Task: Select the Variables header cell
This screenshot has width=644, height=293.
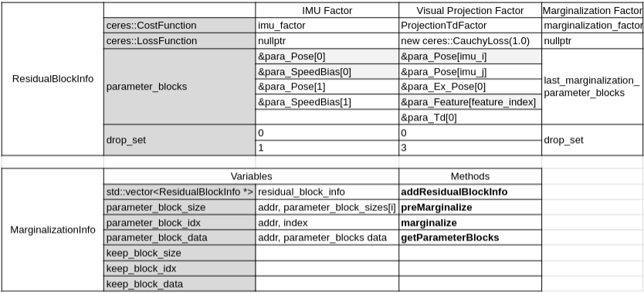Action: pos(251,176)
